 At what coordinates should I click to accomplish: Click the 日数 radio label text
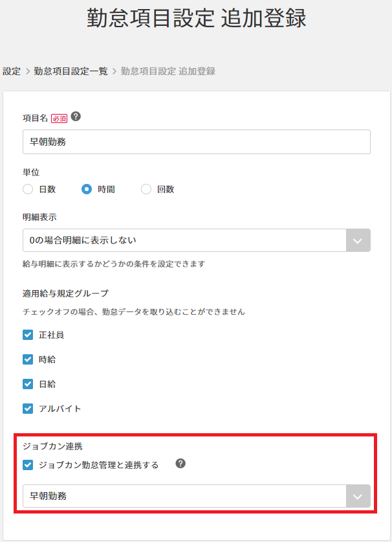(x=47, y=189)
